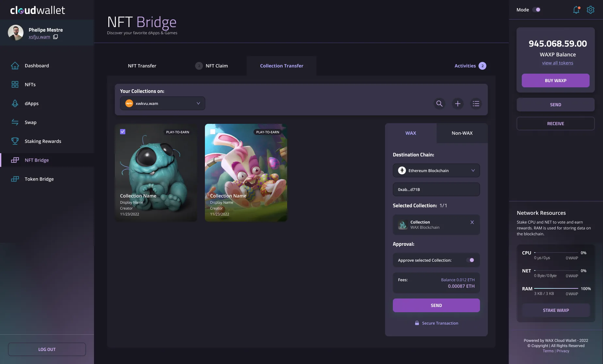Open settings via the gear icon
The height and width of the screenshot is (364, 603).
point(591,10)
